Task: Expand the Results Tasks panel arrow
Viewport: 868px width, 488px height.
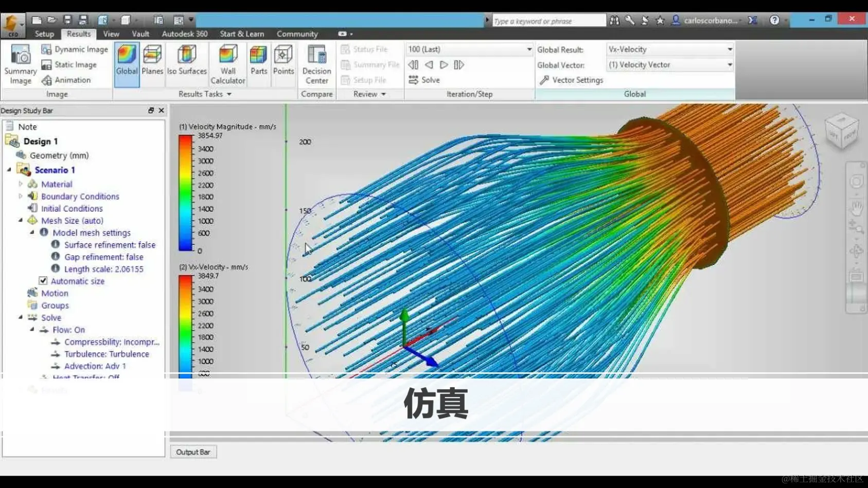Action: (x=229, y=95)
